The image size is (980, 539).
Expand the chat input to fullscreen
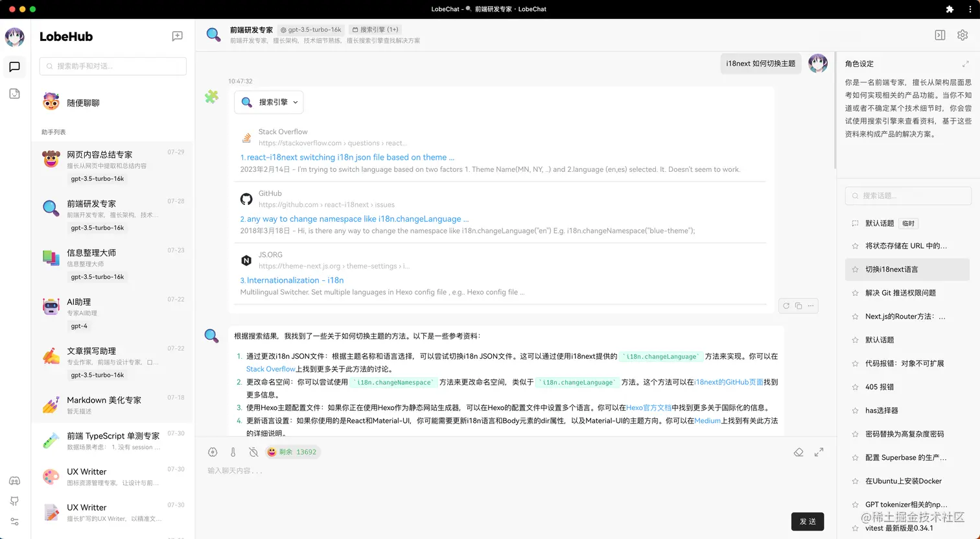pyautogui.click(x=819, y=452)
